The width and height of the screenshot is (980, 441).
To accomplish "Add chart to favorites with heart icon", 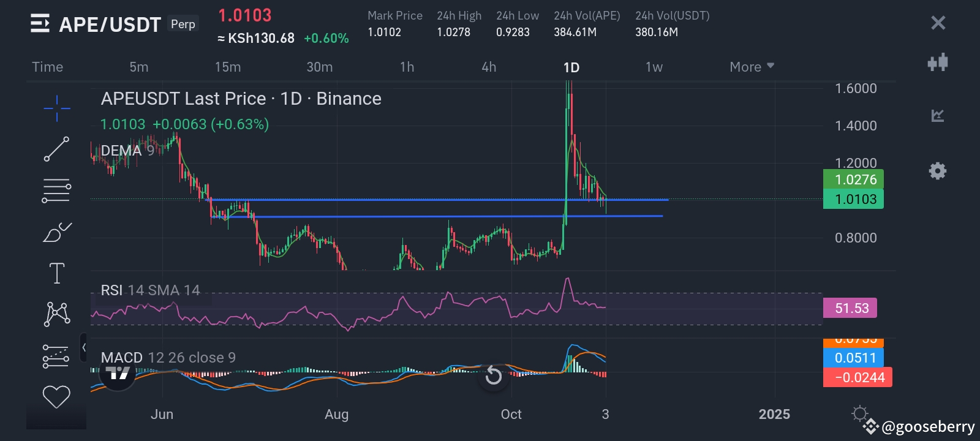I will (x=56, y=396).
